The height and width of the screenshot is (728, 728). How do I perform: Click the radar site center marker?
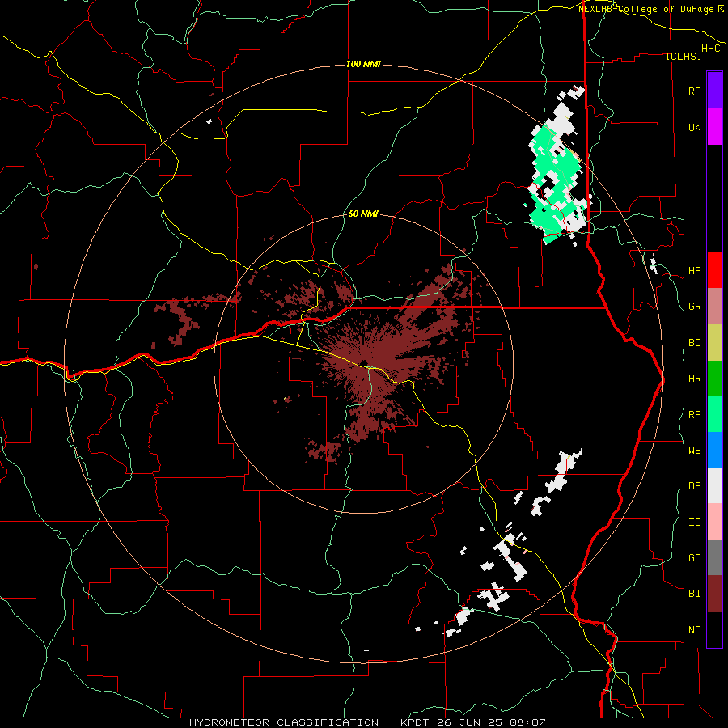point(363,363)
